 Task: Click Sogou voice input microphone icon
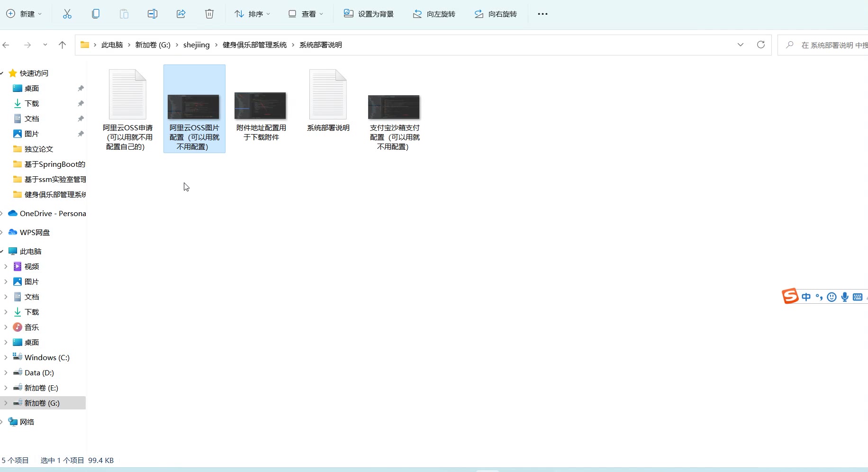coord(845,297)
